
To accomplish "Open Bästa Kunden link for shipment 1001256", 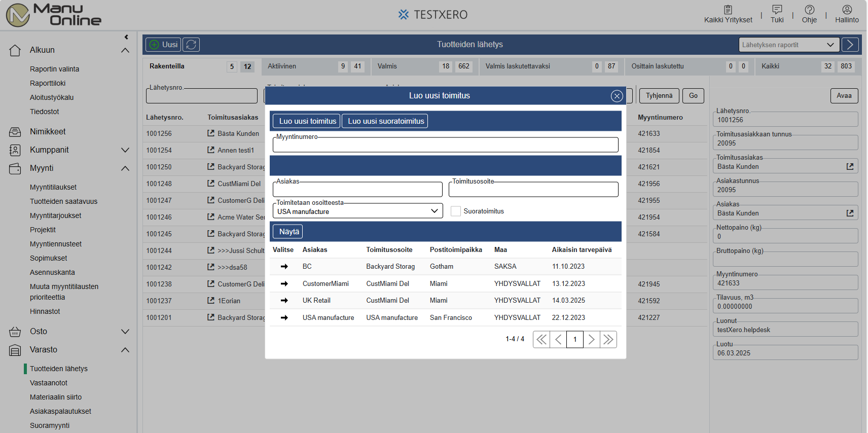I will point(211,133).
